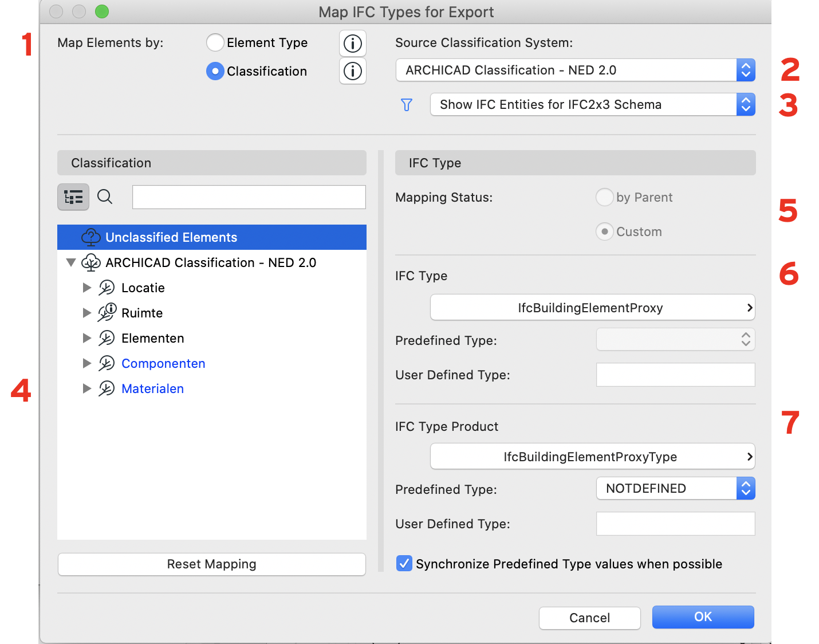Click the Materialen leaf icon
Screen dimensions: 819x644
pos(107,388)
